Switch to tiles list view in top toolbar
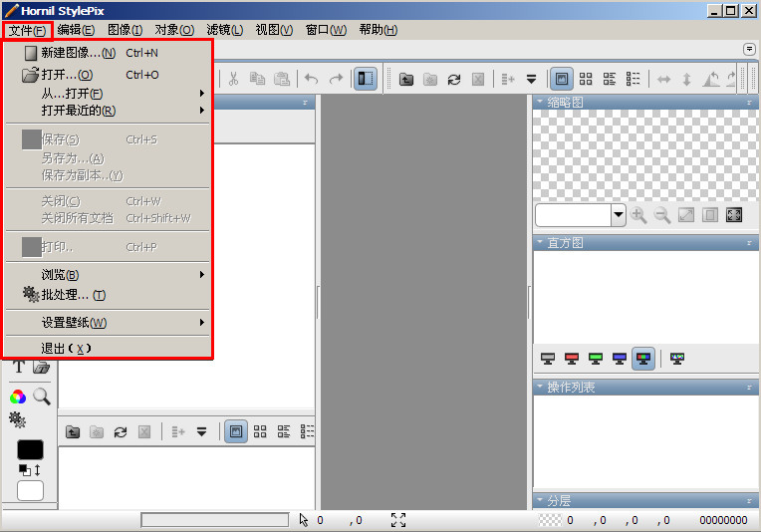This screenshot has width=761, height=532. click(610, 79)
